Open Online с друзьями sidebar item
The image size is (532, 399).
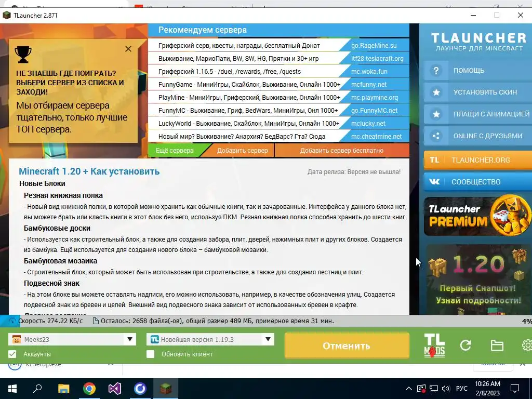478,136
